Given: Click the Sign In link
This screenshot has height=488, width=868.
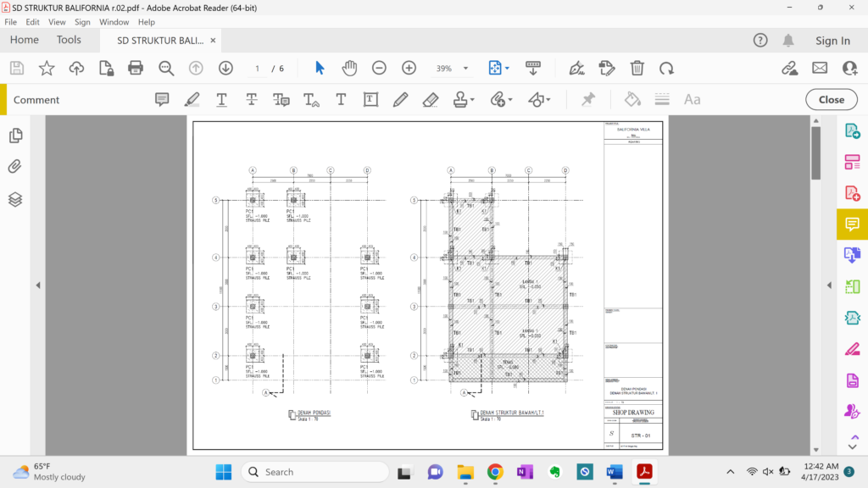Looking at the screenshot, I should pyautogui.click(x=832, y=41).
